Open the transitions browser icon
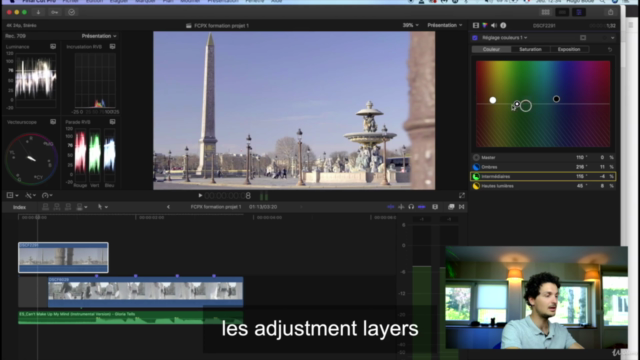This screenshot has height=360, width=640. [462, 207]
